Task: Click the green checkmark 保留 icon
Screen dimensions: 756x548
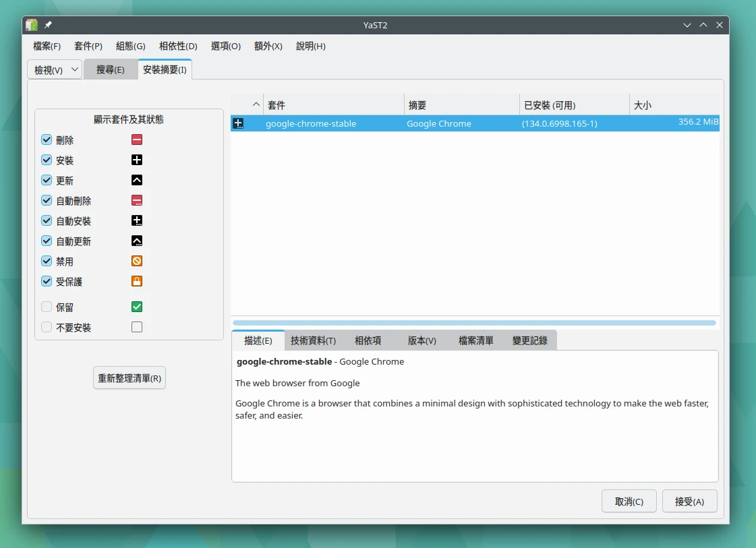Action: (137, 307)
